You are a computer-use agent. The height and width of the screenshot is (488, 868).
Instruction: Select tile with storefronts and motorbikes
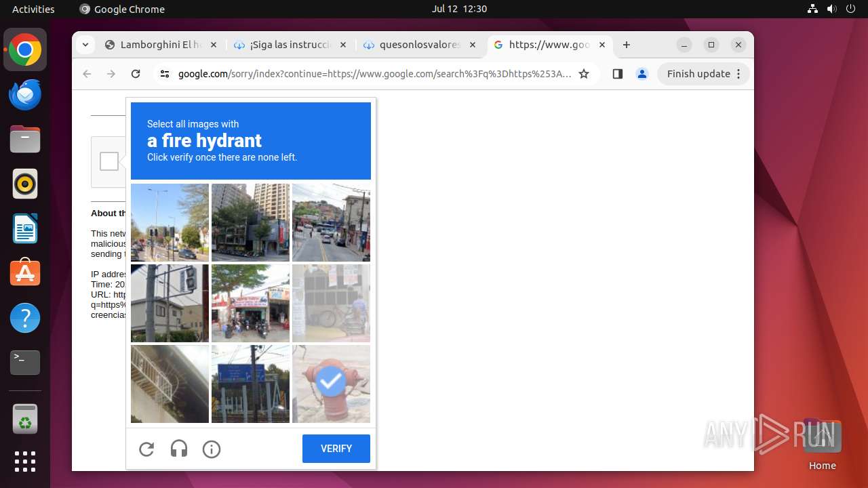pyautogui.click(x=250, y=303)
